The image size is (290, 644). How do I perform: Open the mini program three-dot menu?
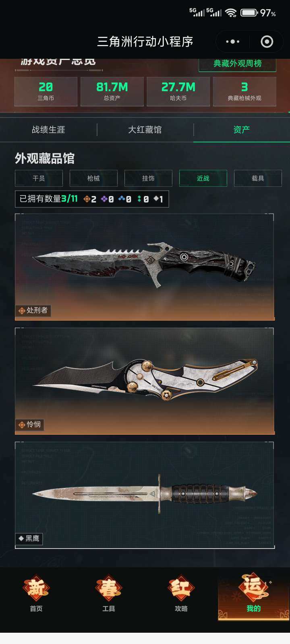[x=233, y=41]
